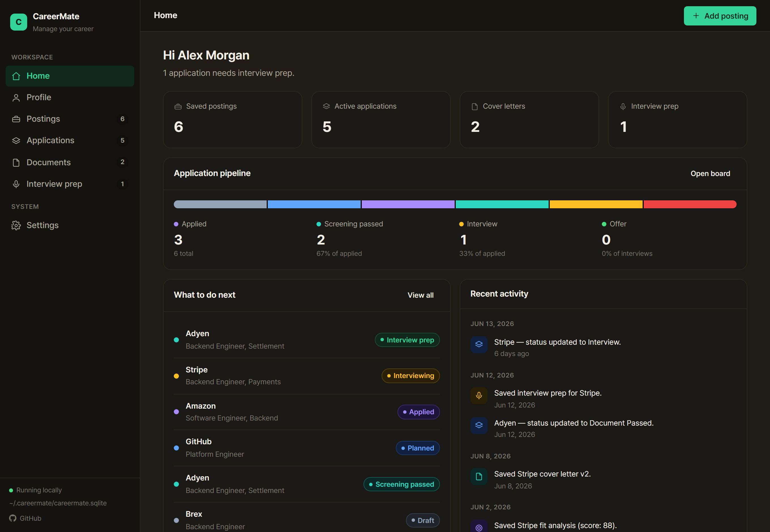Viewport: 770px width, 532px height.
Task: Open the Interview prep stat card
Action: click(x=678, y=120)
